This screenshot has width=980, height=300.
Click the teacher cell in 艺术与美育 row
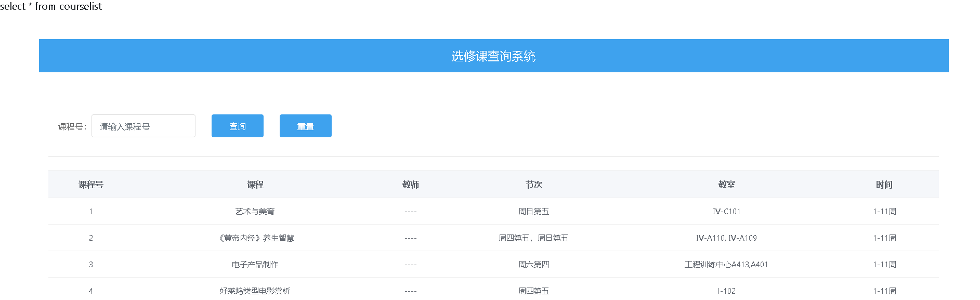pos(411,212)
